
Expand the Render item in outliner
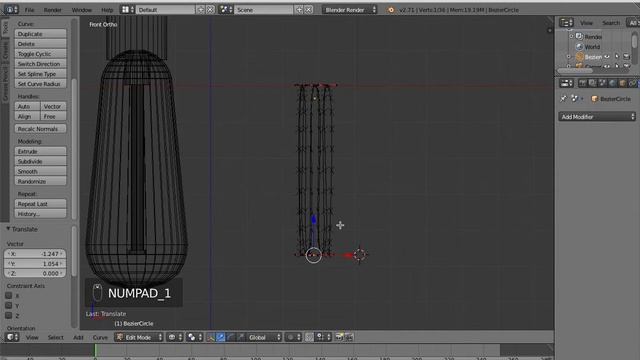tap(571, 36)
